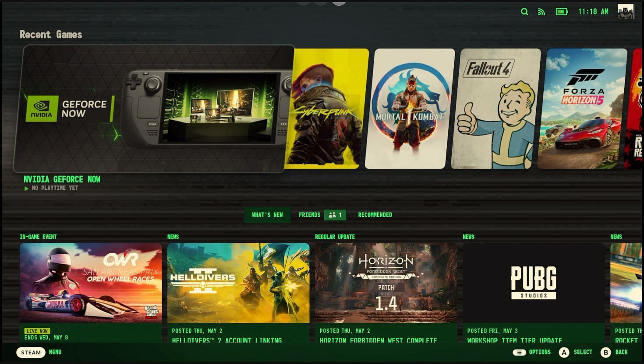Switch to the Friends tab
Screen dimensions: 644x364
[x=309, y=215]
